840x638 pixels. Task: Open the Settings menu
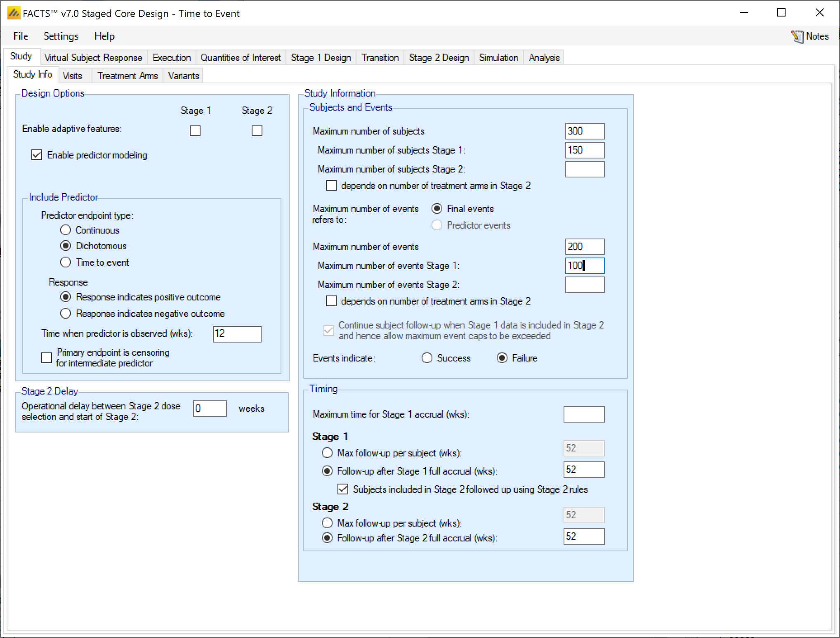pyautogui.click(x=61, y=36)
